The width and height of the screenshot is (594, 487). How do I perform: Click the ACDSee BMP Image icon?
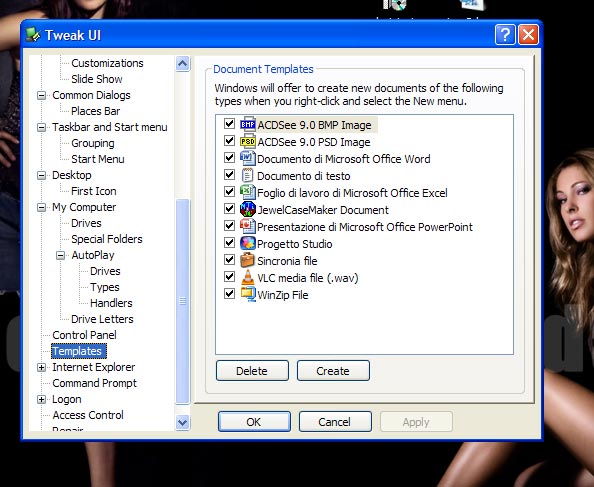pyautogui.click(x=248, y=124)
